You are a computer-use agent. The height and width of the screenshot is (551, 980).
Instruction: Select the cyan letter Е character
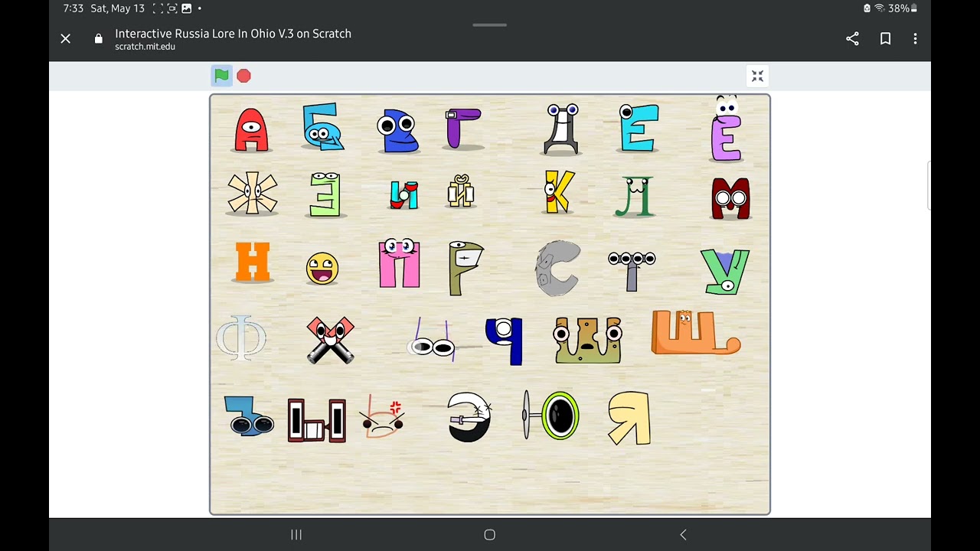pyautogui.click(x=639, y=128)
